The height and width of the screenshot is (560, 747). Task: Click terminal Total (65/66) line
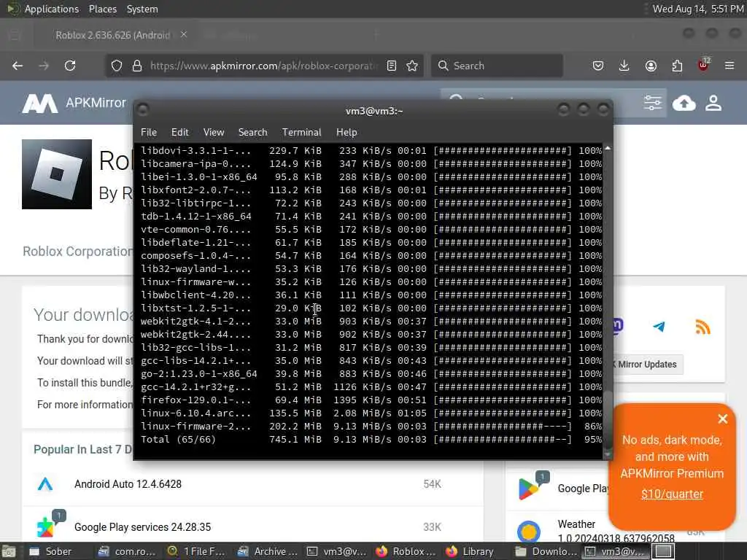pos(371,439)
